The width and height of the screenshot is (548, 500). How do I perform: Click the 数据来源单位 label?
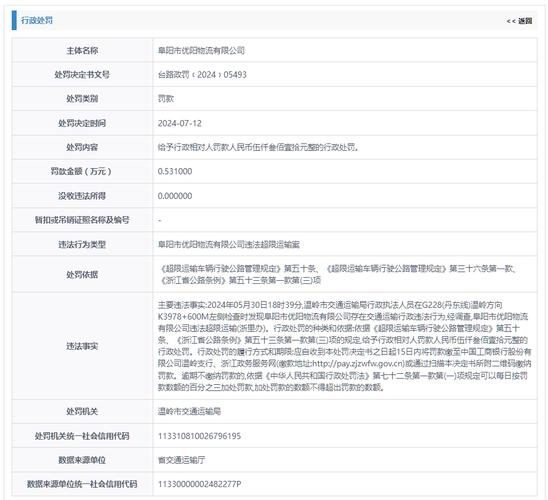coord(82,460)
